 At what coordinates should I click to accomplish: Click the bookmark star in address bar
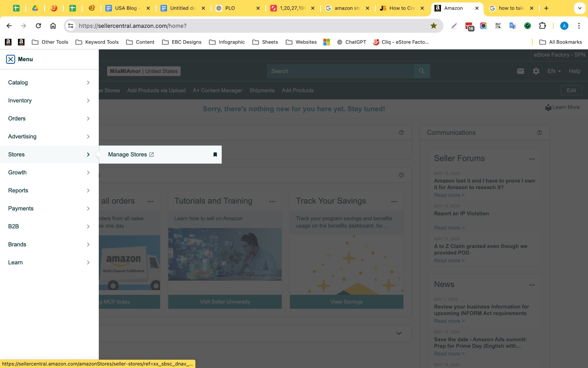point(434,26)
